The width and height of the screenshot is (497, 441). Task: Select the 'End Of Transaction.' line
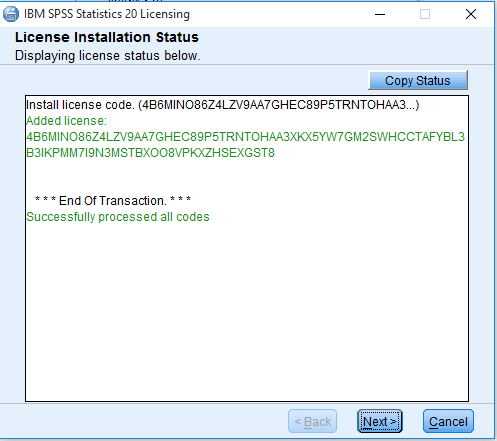click(x=113, y=201)
